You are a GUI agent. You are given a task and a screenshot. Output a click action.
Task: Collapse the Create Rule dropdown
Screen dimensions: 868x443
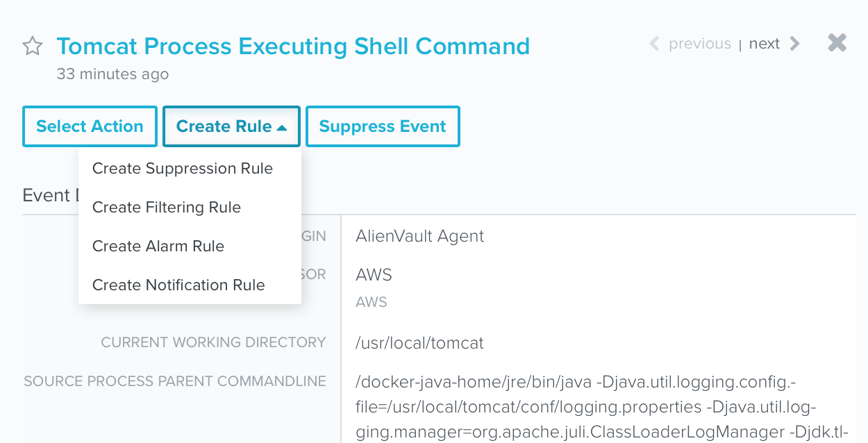pos(231,126)
